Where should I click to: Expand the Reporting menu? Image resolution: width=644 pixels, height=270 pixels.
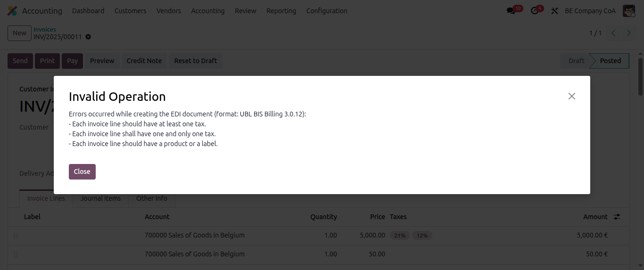[x=281, y=11]
